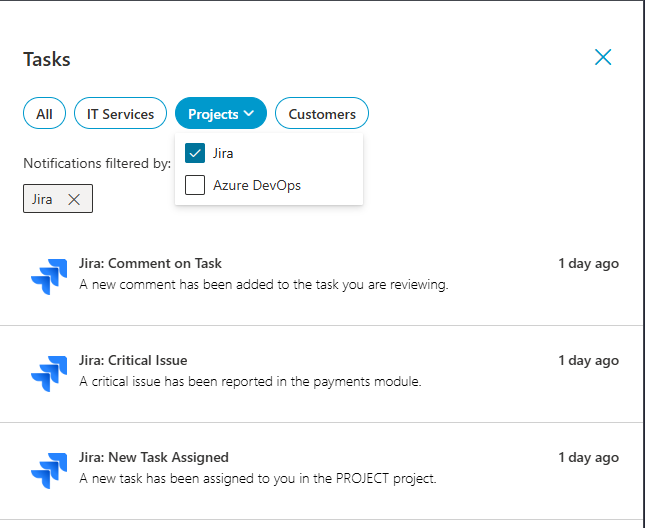The image size is (645, 528).
Task: Collapse the Projects filter dropdown
Action: (x=221, y=113)
